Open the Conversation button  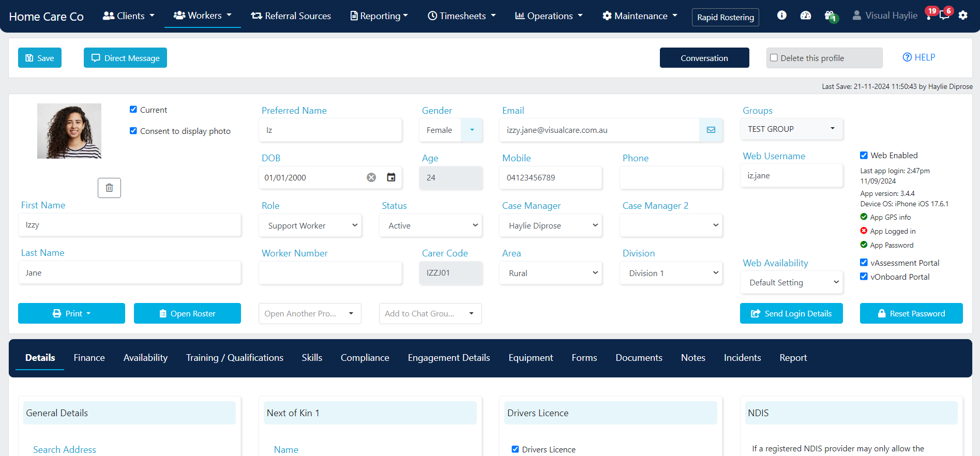click(704, 58)
